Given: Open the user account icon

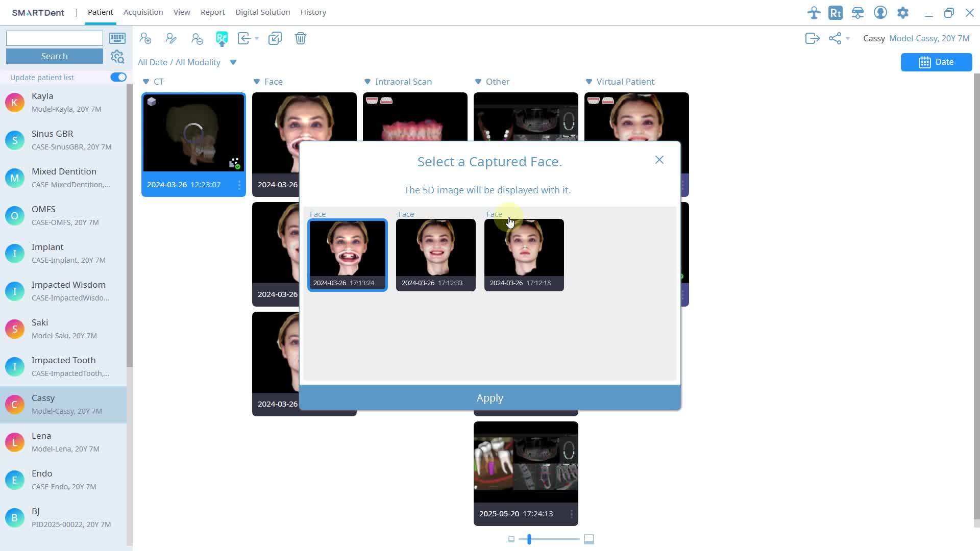Looking at the screenshot, I should 880,13.
